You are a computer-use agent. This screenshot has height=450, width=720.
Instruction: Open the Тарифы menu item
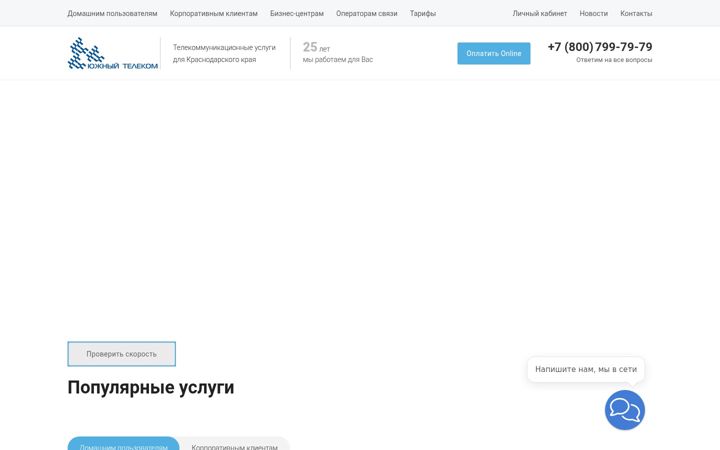coord(422,13)
